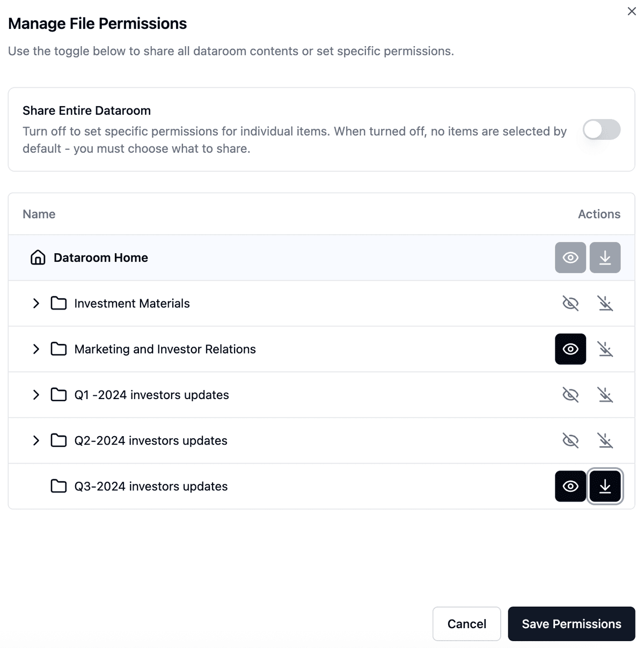Screen dimensions: 644x648
Task: Expand the Q2-2024 investors updates folder
Action: click(x=36, y=440)
